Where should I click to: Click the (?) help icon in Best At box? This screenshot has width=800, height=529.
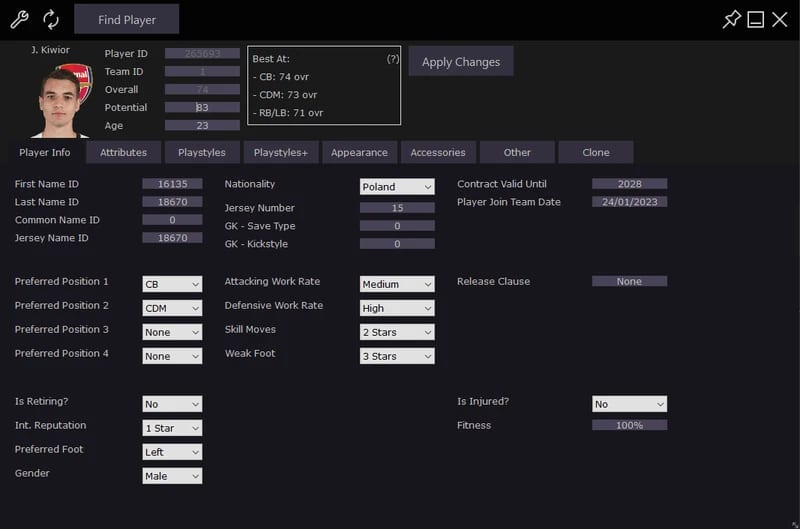392,59
